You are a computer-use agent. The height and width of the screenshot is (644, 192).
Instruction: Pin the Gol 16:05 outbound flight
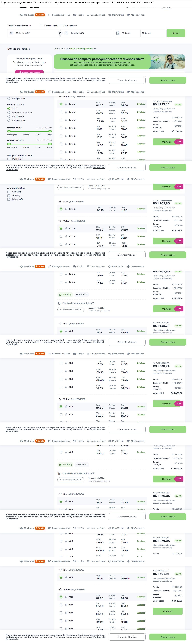click(x=66, y=387)
